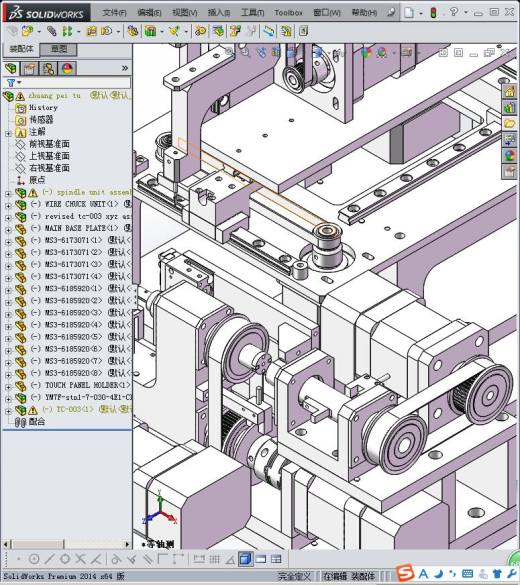This screenshot has width=520, height=585.
Task: Toggle the two-pane viewport layout button
Action: point(261,559)
